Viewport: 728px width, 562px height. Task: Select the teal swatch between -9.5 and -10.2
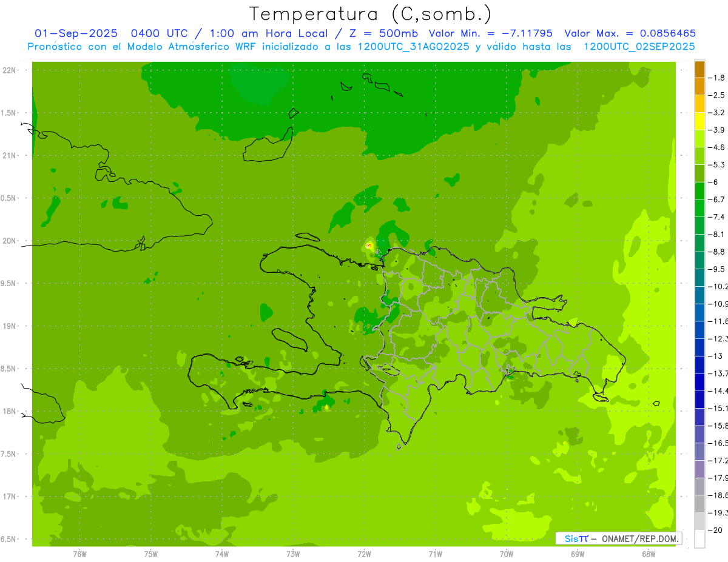click(699, 278)
